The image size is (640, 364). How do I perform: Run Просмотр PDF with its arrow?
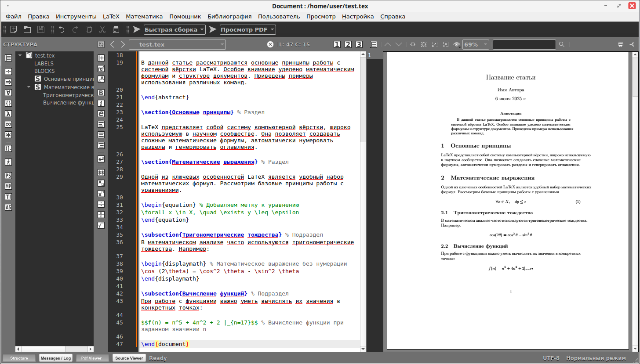pyautogui.click(x=213, y=29)
